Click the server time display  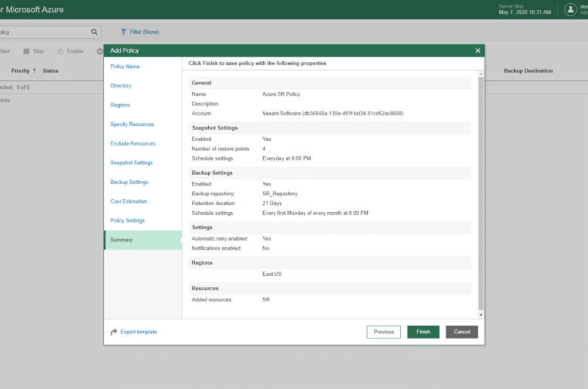coord(525,10)
